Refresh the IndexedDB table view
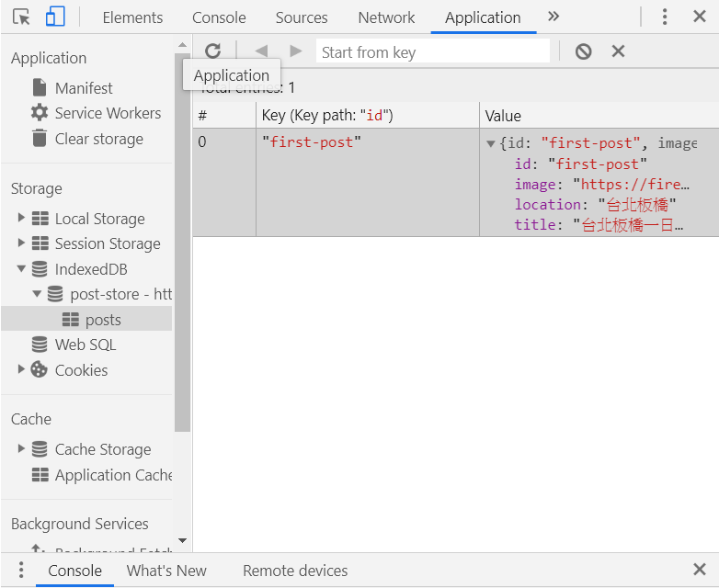The height and width of the screenshot is (588, 719). click(x=213, y=51)
